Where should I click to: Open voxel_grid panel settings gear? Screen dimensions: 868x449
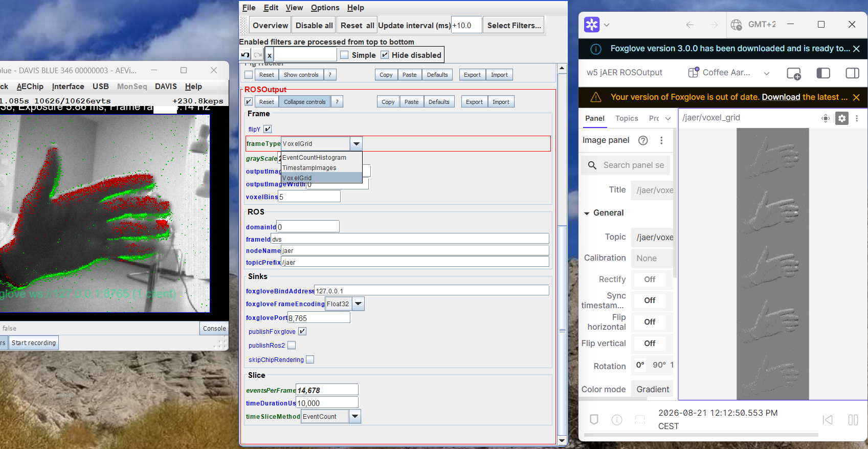[x=842, y=118]
